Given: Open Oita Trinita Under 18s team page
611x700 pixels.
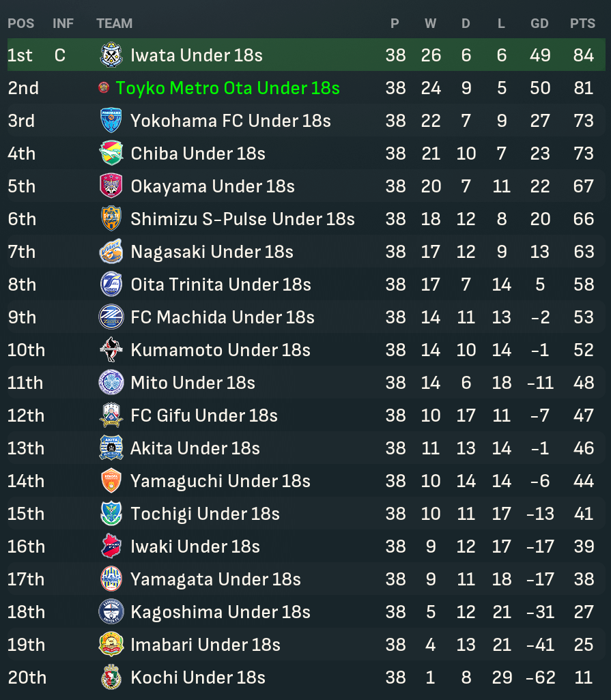Looking at the screenshot, I should tap(221, 285).
